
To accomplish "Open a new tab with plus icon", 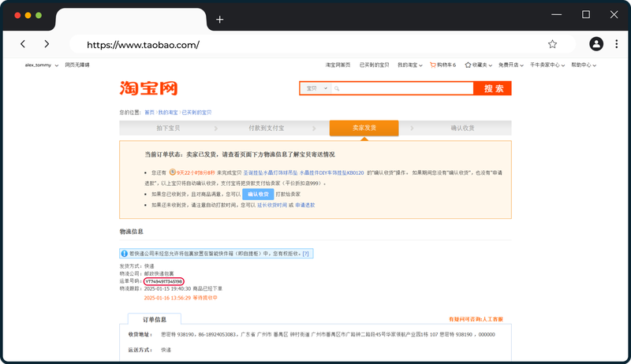I will pyautogui.click(x=219, y=19).
